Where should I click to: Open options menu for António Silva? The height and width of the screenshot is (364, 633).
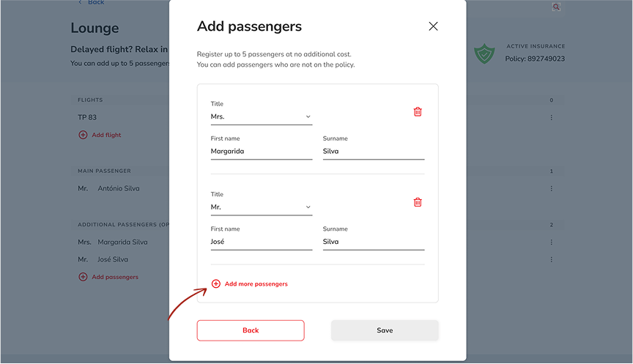coord(551,188)
